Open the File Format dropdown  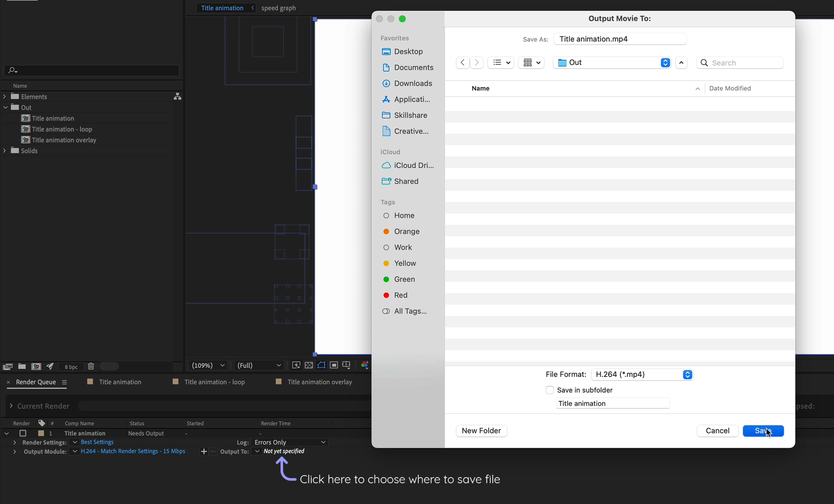[x=642, y=374]
